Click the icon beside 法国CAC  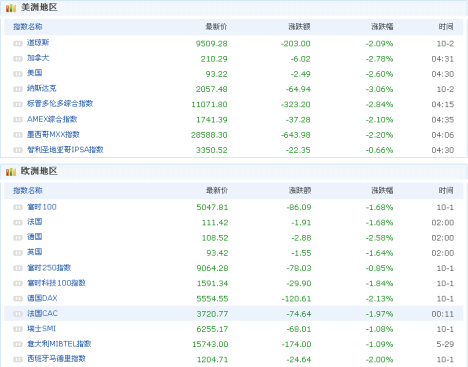[x=18, y=314]
